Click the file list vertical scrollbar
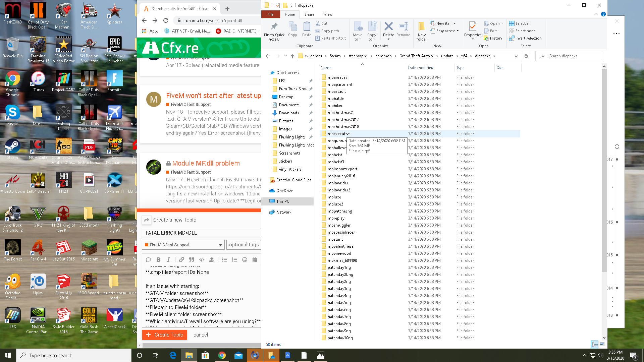 click(604, 168)
